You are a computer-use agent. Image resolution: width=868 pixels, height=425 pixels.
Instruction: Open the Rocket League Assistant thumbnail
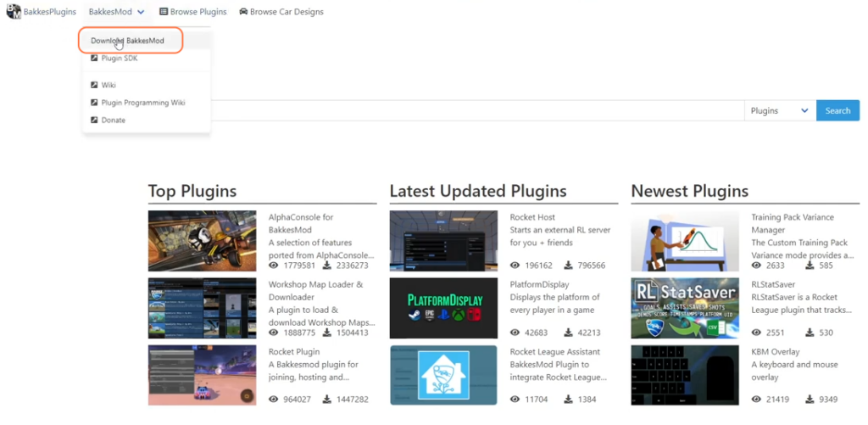[443, 375]
